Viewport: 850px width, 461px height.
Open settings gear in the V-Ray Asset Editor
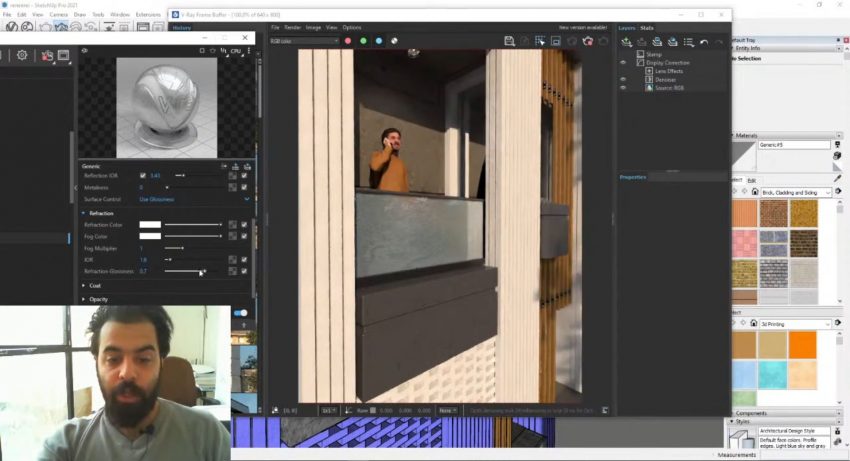(22, 55)
